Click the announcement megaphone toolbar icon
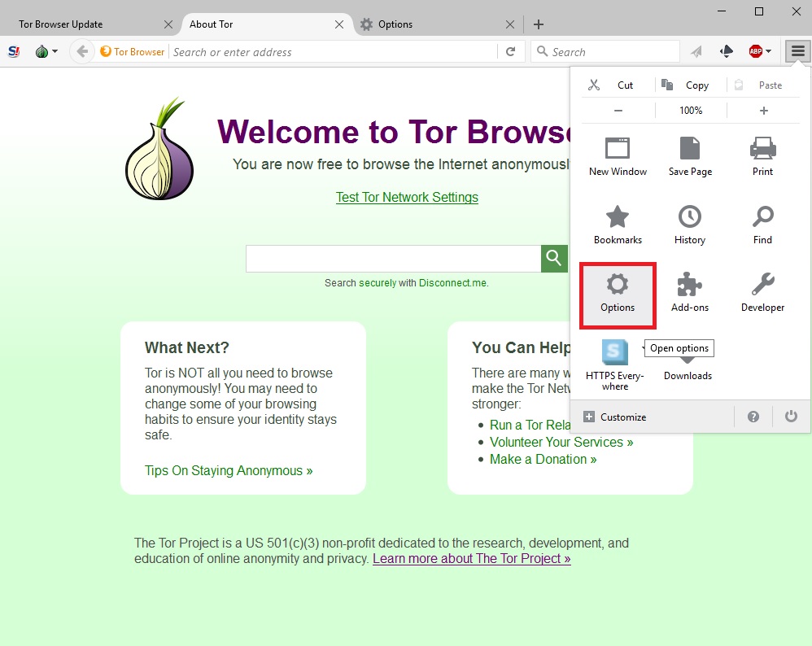This screenshot has height=646, width=812. (x=726, y=51)
